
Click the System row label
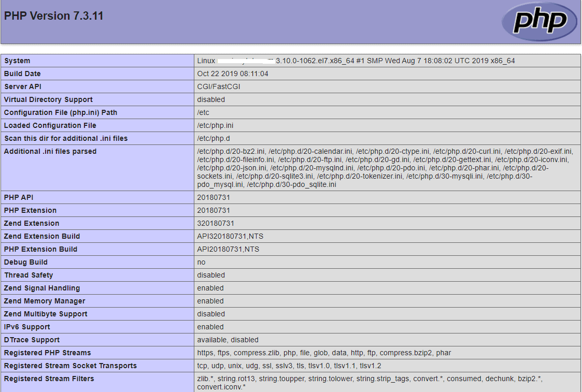(17, 61)
